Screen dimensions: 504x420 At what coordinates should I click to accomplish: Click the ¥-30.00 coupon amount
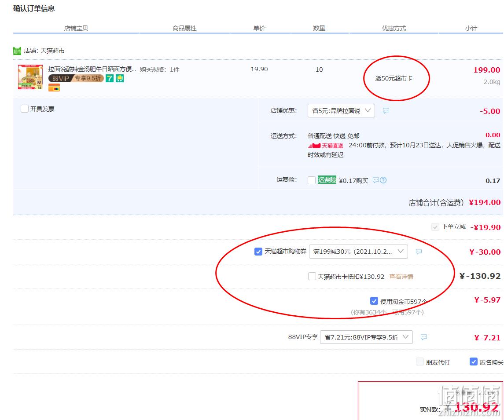(485, 252)
